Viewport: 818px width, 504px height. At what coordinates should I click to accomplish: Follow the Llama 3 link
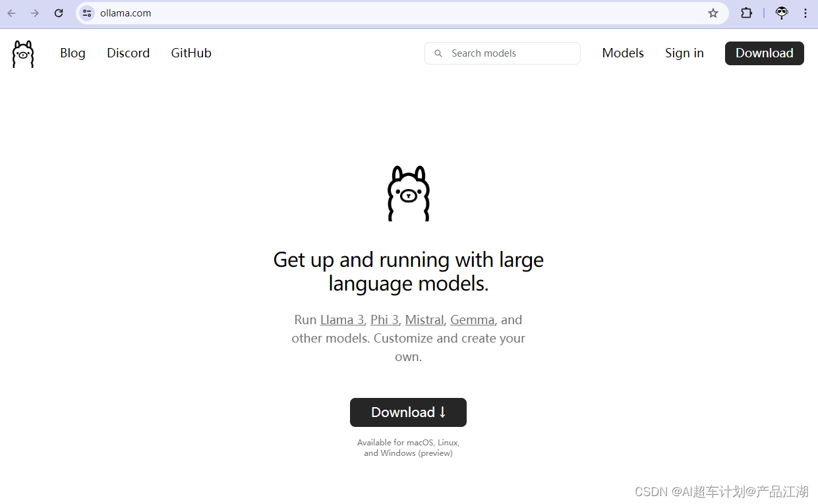[342, 320]
